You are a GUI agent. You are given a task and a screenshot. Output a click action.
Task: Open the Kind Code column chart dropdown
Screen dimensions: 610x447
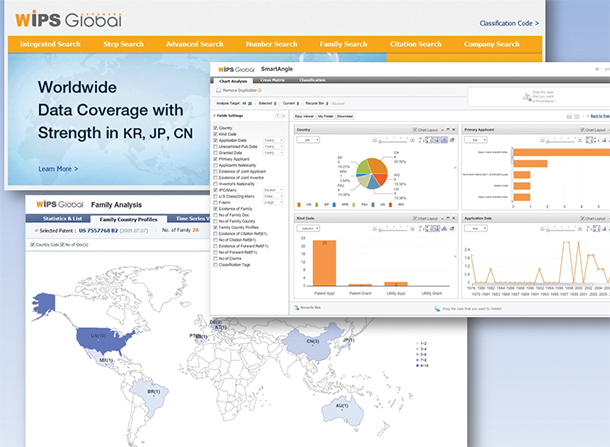[308, 228]
